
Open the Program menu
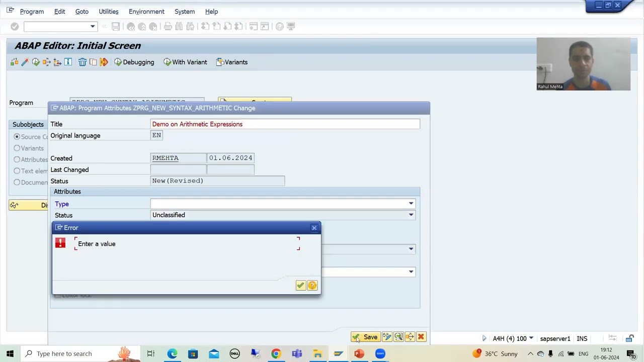(32, 12)
